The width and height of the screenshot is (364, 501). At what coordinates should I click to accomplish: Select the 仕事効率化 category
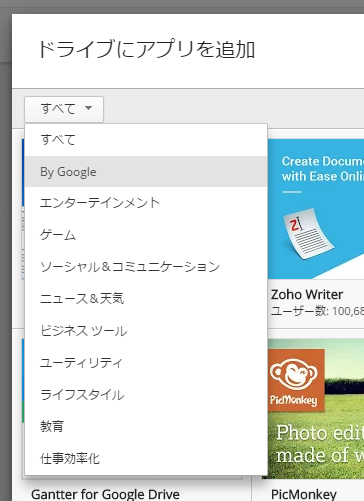point(146,459)
